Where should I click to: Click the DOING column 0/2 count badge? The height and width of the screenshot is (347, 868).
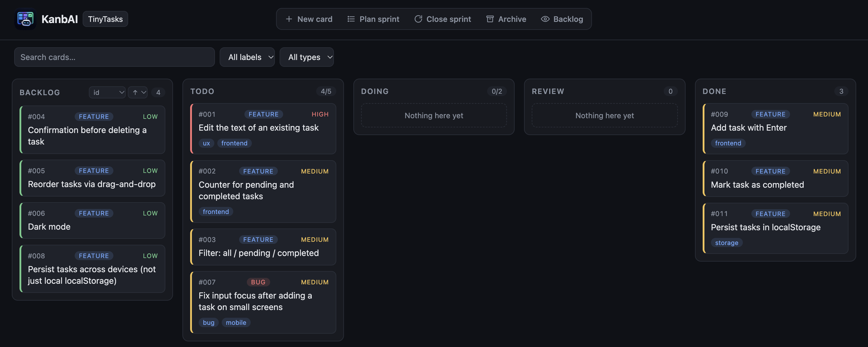pyautogui.click(x=497, y=91)
